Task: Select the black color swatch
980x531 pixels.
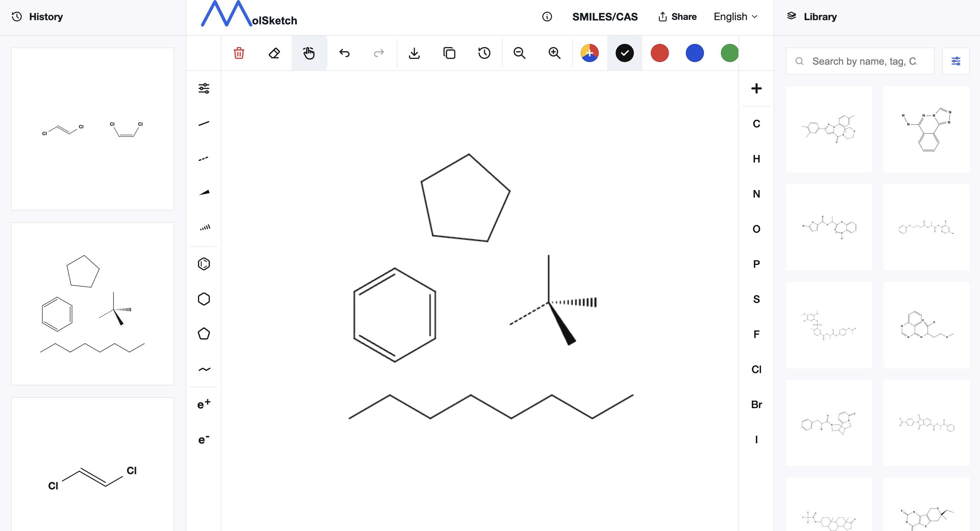Action: coord(625,53)
